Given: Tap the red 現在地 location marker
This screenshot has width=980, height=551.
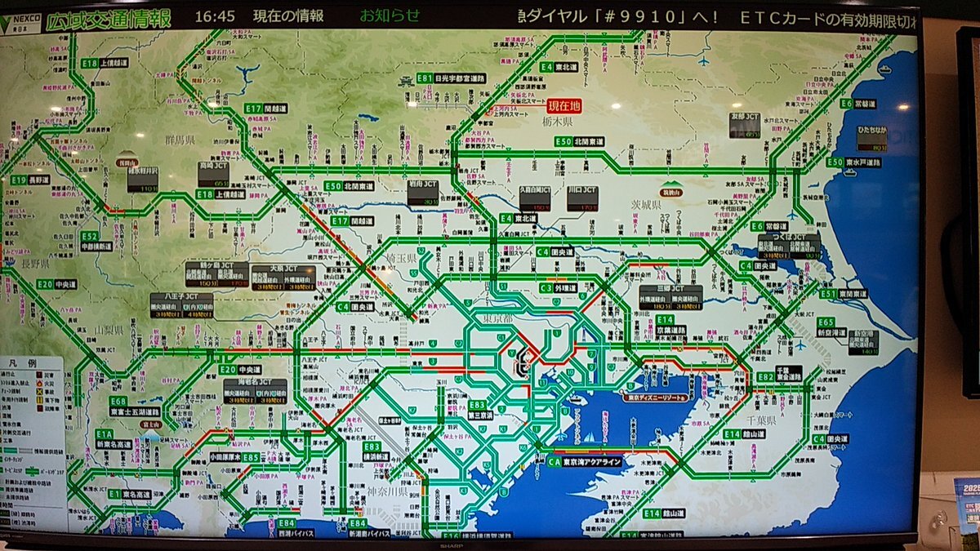Looking at the screenshot, I should coord(563,105).
